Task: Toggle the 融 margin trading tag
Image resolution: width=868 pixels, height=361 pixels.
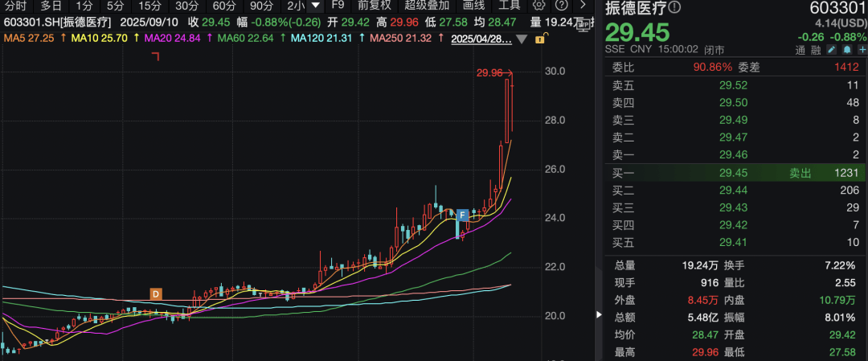Action: (815, 50)
